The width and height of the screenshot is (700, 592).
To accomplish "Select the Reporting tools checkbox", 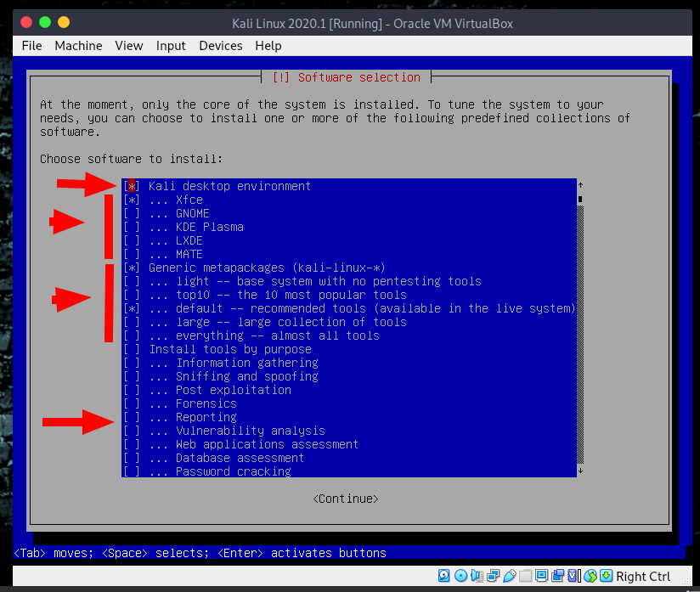I will click(131, 417).
